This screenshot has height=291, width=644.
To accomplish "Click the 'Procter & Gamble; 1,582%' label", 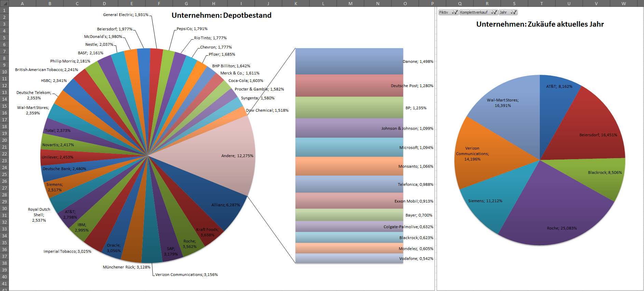I will [x=259, y=89].
